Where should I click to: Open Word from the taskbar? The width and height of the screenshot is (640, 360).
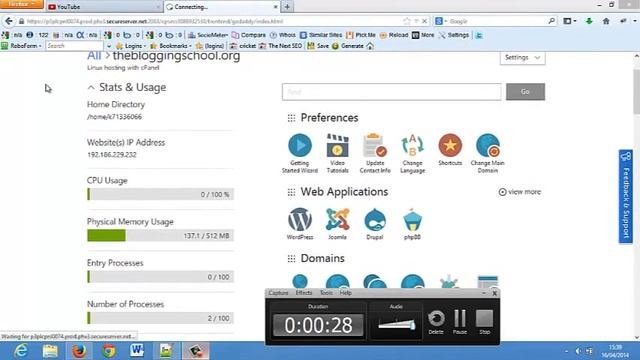coord(137,351)
